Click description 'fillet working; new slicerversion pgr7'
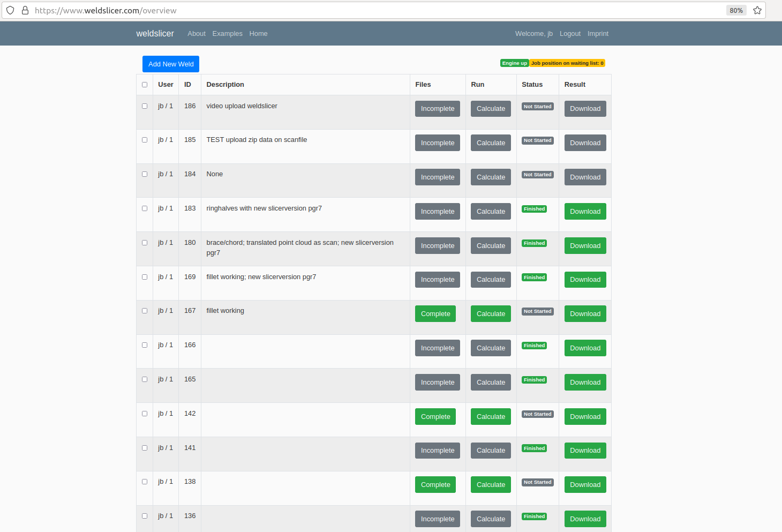Viewport: 782px width, 532px height. pos(261,277)
